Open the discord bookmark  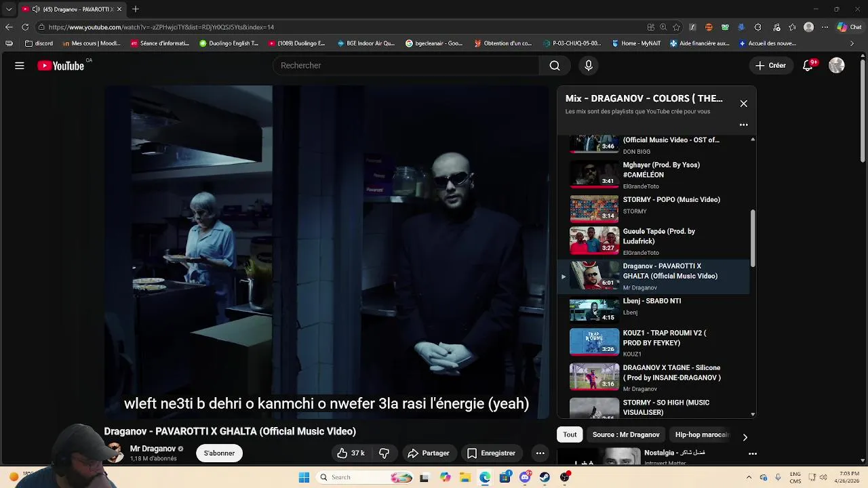pos(39,43)
